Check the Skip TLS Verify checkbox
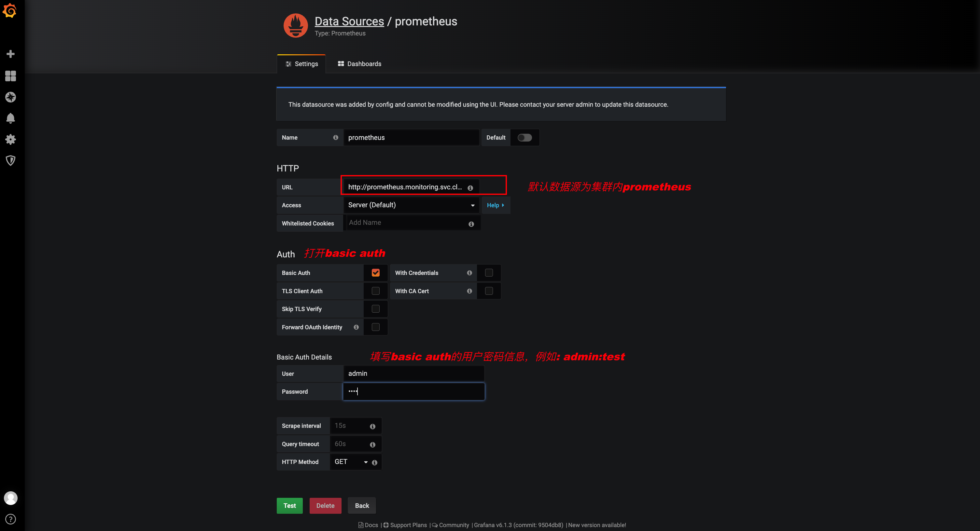This screenshot has width=980, height=531. pyautogui.click(x=375, y=309)
